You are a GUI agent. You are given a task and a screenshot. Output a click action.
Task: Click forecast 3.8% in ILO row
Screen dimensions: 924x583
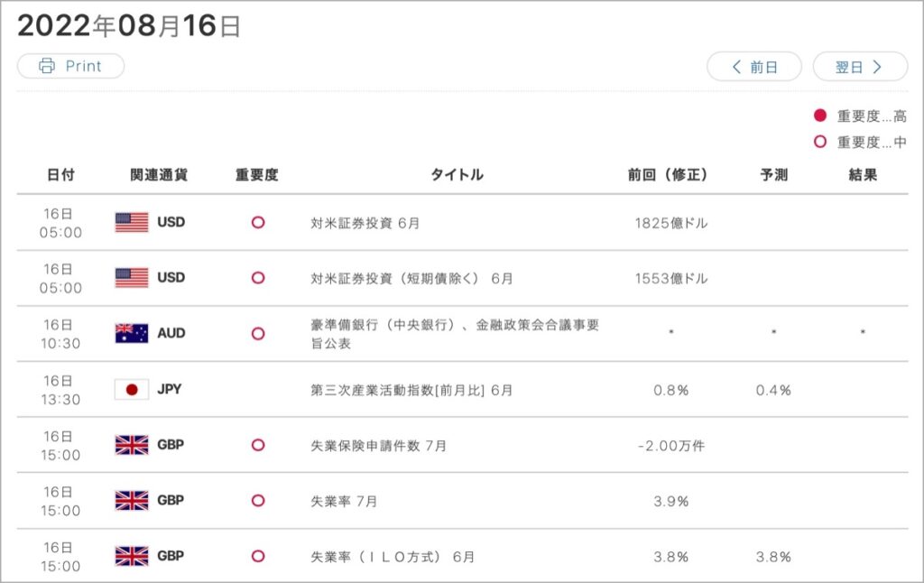tap(773, 557)
